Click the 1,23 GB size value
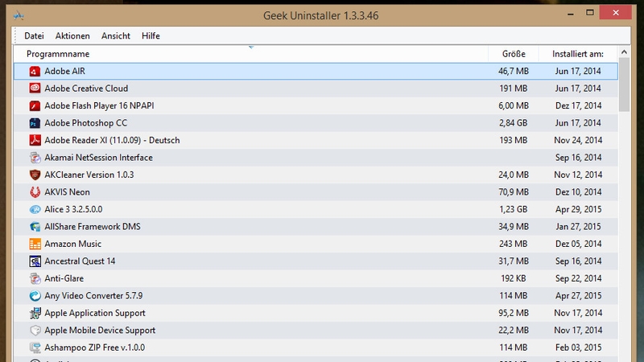This screenshot has width=644, height=362. (514, 209)
